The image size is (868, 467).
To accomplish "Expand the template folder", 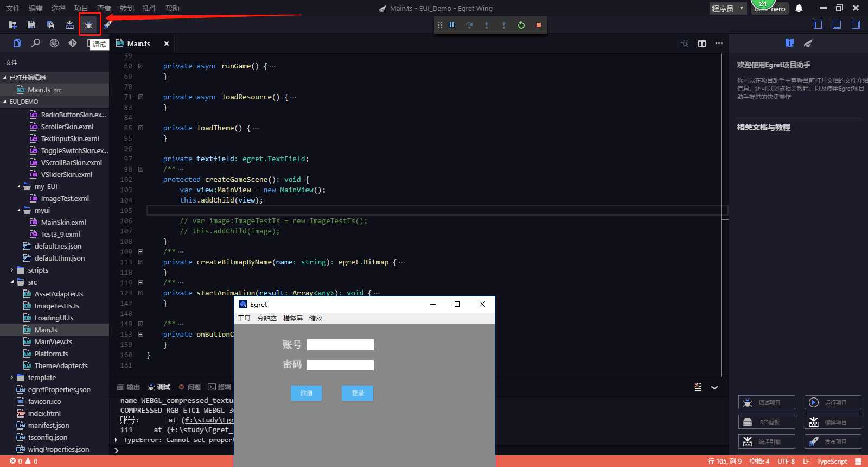I will pyautogui.click(x=12, y=377).
